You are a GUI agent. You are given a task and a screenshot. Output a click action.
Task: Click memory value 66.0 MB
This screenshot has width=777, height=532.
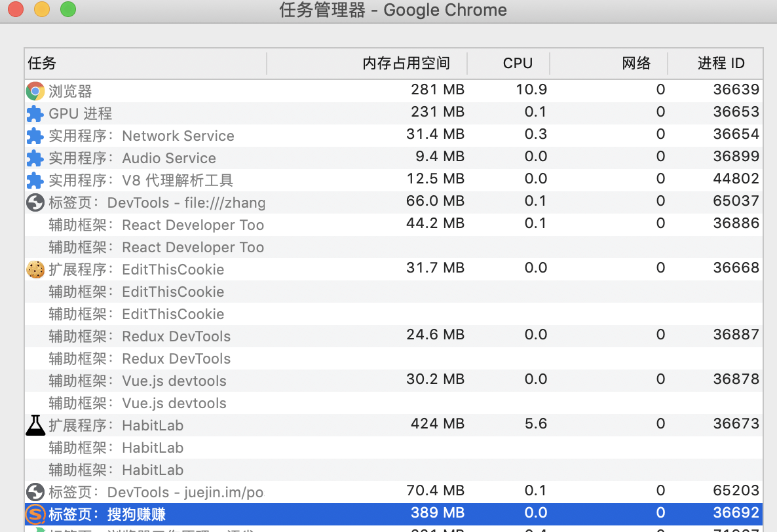pyautogui.click(x=436, y=201)
